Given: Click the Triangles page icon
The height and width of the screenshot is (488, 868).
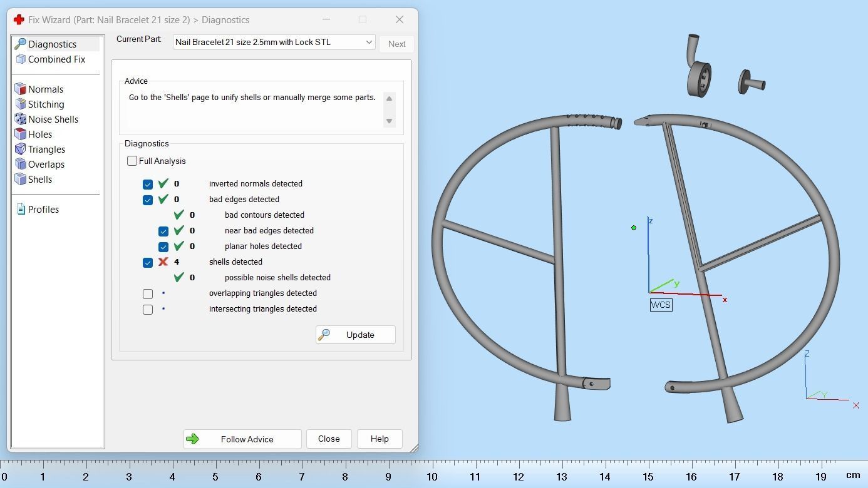Looking at the screenshot, I should (x=20, y=149).
